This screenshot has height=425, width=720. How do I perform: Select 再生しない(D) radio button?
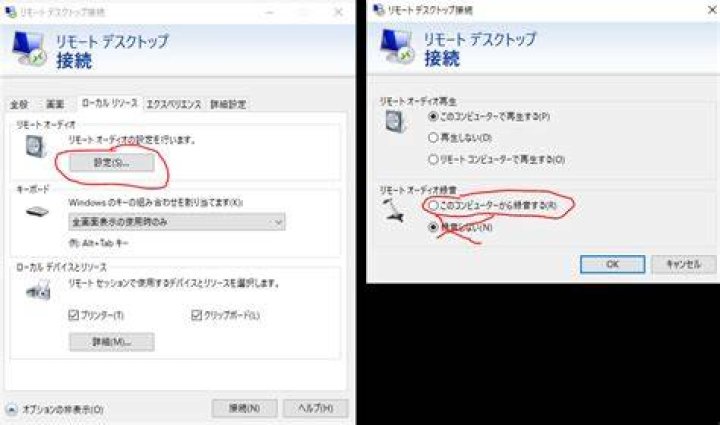[433, 137]
